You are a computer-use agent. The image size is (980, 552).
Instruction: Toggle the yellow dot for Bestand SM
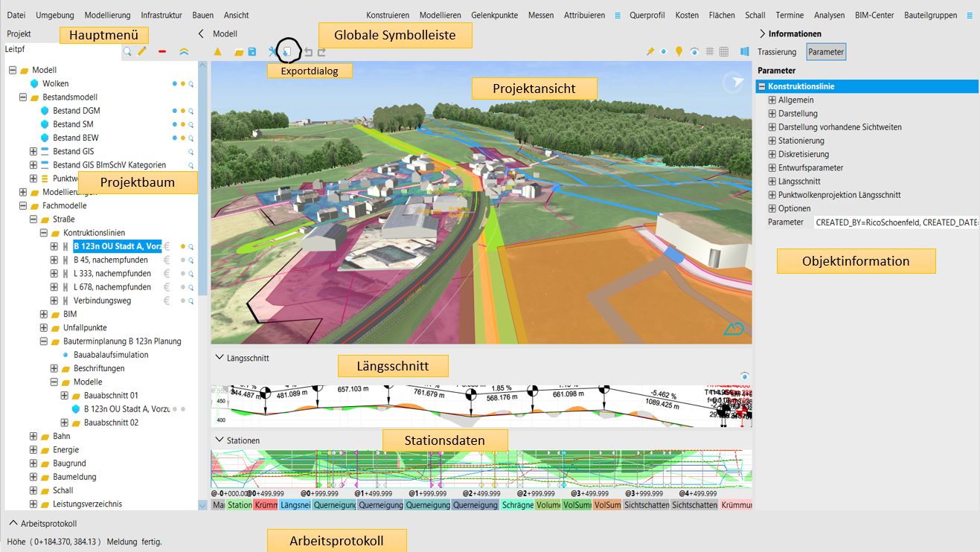(x=183, y=124)
